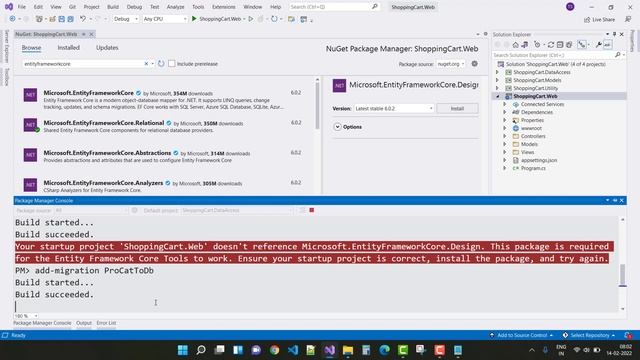The height and width of the screenshot is (360, 640).
Task: Click the Save All toolbar icon
Action: pos(70,19)
